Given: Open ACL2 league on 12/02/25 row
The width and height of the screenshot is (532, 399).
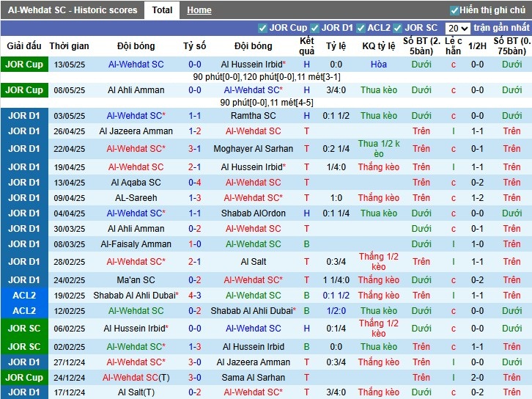Looking at the screenshot, I should click(x=24, y=311).
